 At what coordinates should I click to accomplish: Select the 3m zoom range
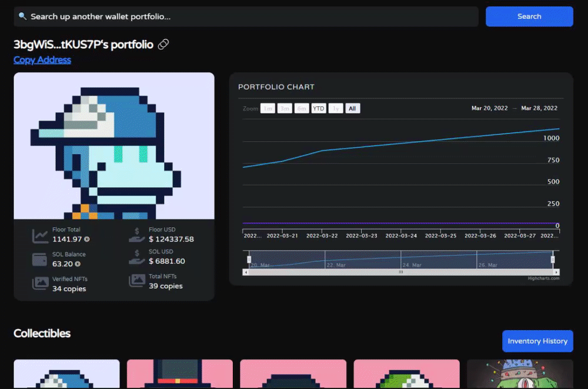click(285, 108)
